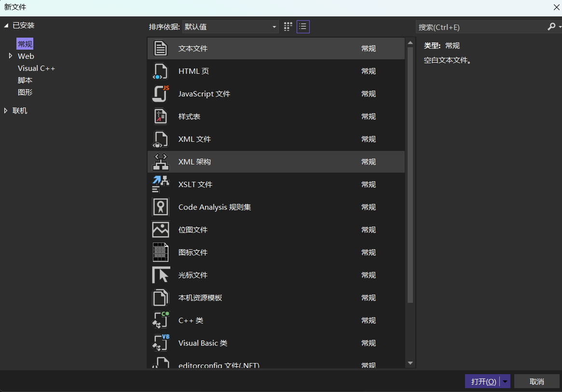Choose the JavaScript 文件 template
Image resolution: width=562 pixels, height=392 pixels.
[x=161, y=94]
